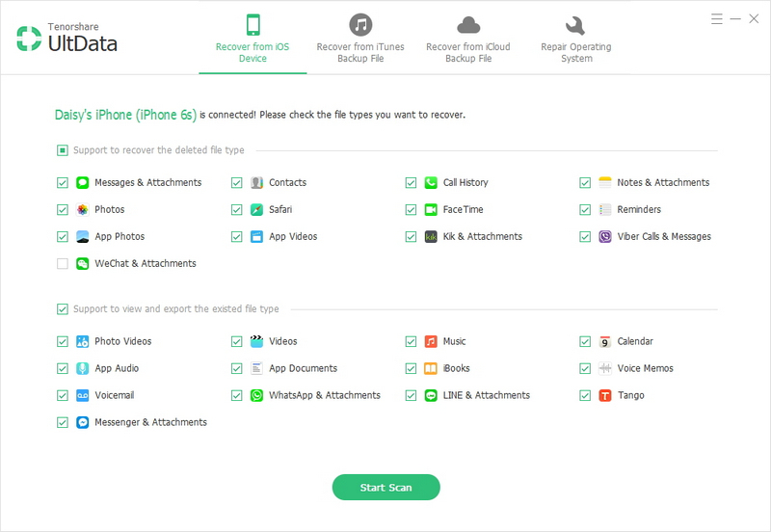
Task: Click the 'Voice Memos' label
Action: (x=645, y=368)
